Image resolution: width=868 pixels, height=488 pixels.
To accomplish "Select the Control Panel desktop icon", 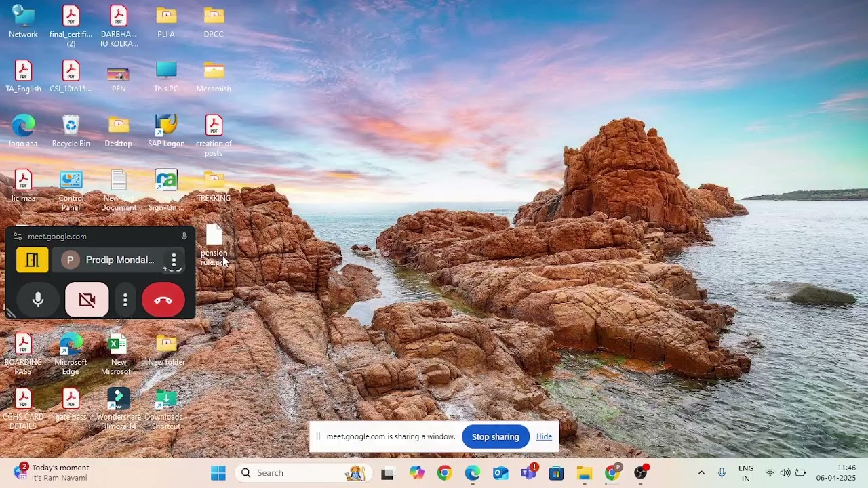I will (x=71, y=190).
